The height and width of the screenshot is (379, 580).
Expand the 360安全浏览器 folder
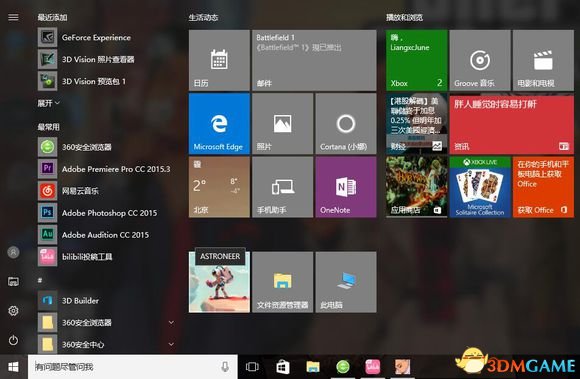pos(171,322)
